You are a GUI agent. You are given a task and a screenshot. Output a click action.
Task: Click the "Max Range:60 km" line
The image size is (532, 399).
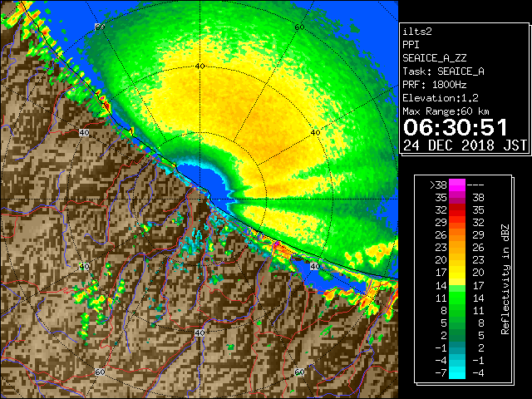coord(446,111)
